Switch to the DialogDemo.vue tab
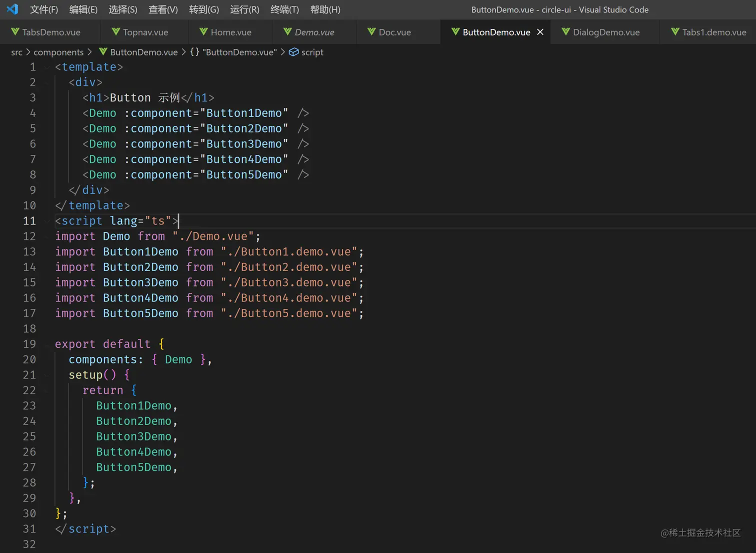 [x=605, y=32]
